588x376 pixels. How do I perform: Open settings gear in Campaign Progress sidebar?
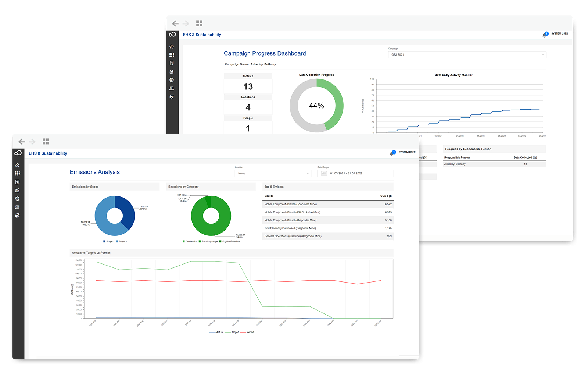click(172, 80)
